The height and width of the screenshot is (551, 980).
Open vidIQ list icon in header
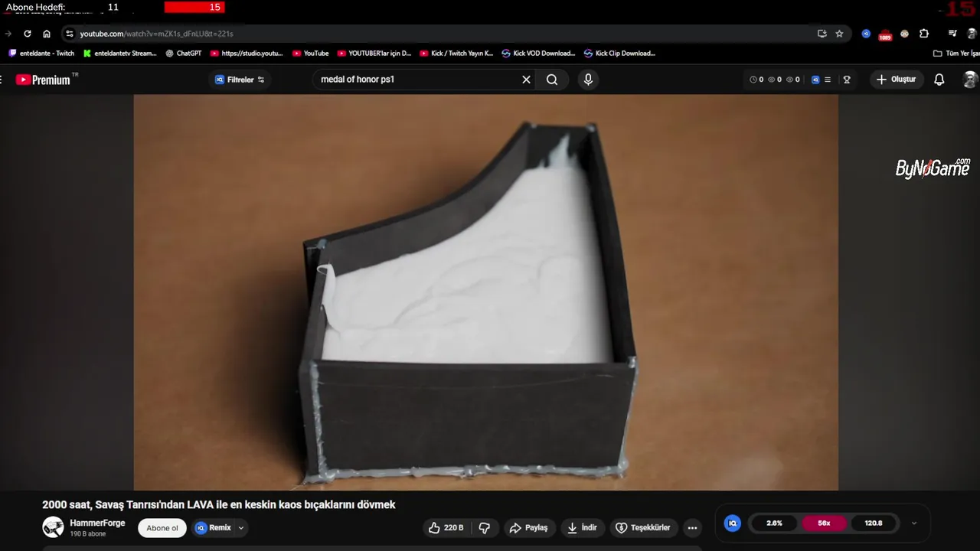point(828,80)
